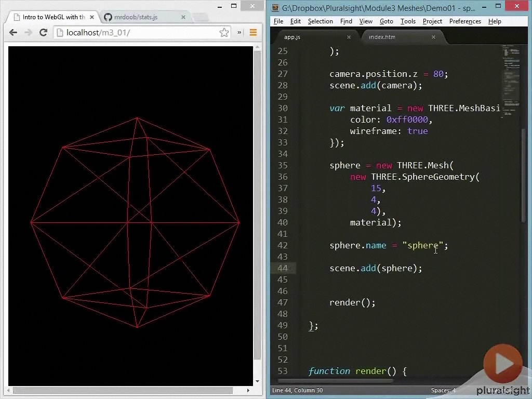Close the index.htm editor tab
Viewport: 532px width, 399px height.
(x=433, y=37)
